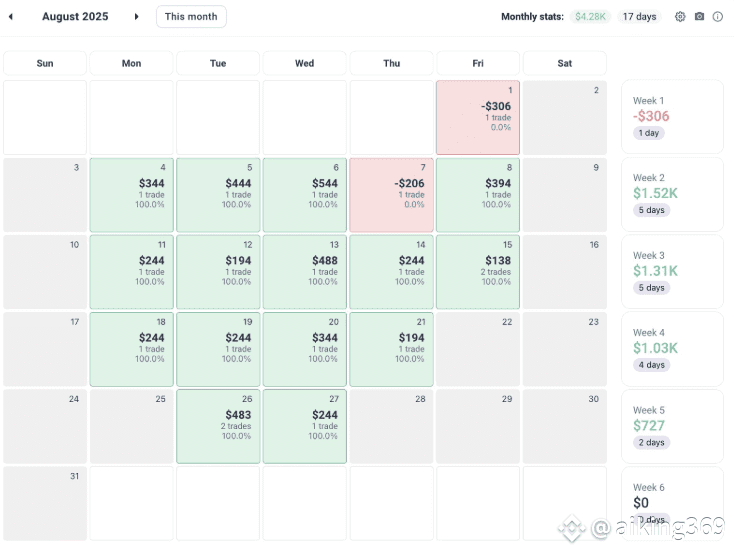Open Week 5 summary card $727
Screen dimensions: 734x554
[x=672, y=427]
